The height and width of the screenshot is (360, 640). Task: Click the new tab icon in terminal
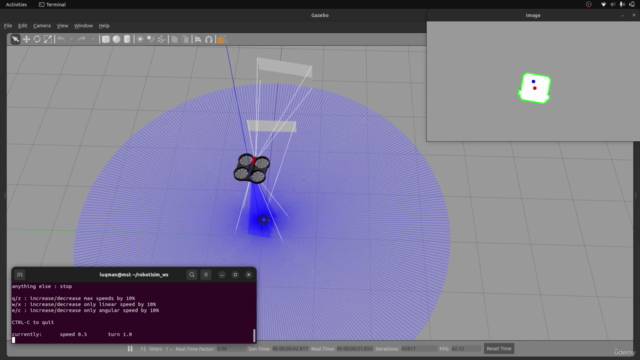click(20, 275)
